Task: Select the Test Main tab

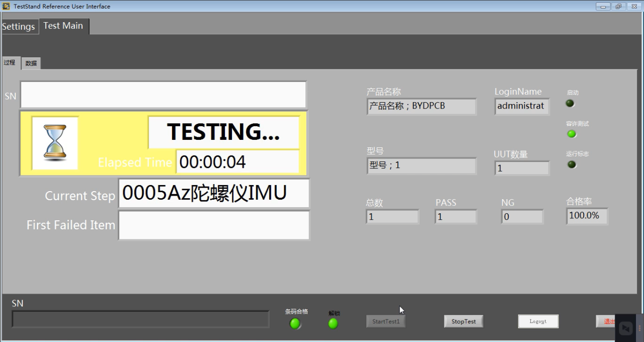Action: click(63, 26)
